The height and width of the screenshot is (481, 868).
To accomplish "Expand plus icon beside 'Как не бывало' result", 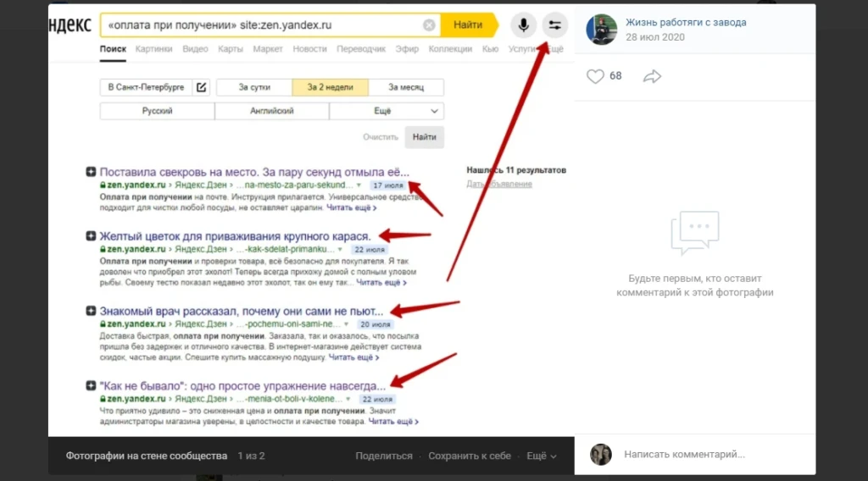I will coord(91,385).
